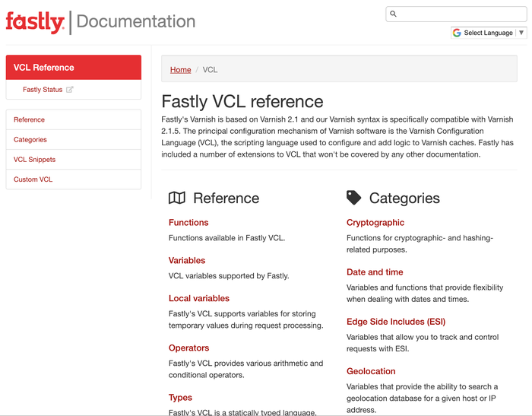
Task: Open Edge Side Includes (ESI) link
Action: 396,322
